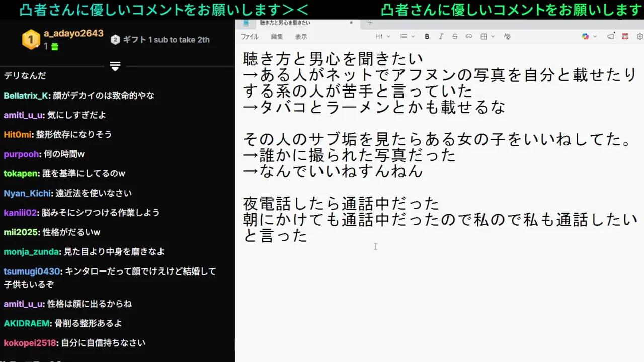Toggle italic formatting in Notepad
Image resolution: width=644 pixels, height=362 pixels.
coord(441,36)
